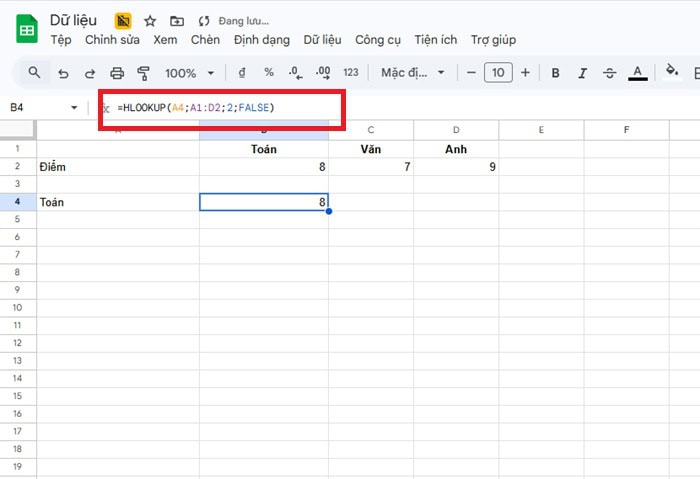Print the spreadsheet

pos(117,73)
